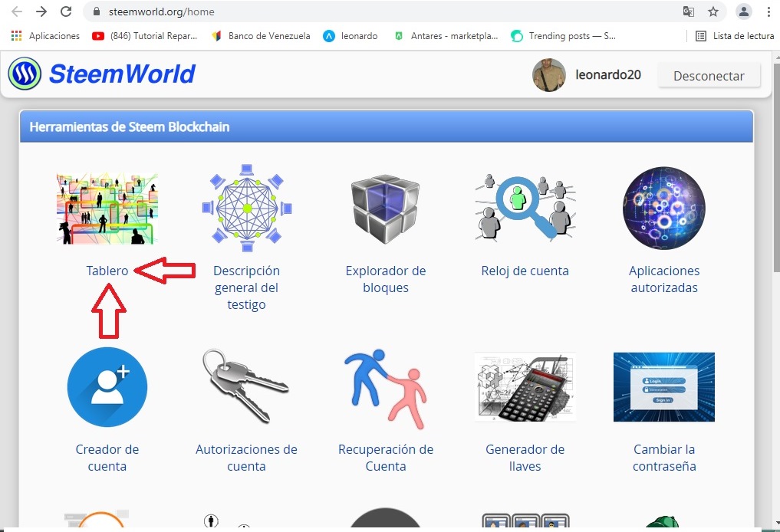Image resolution: width=780 pixels, height=532 pixels.
Task: Open account creator person-plus icon
Action: (x=107, y=387)
